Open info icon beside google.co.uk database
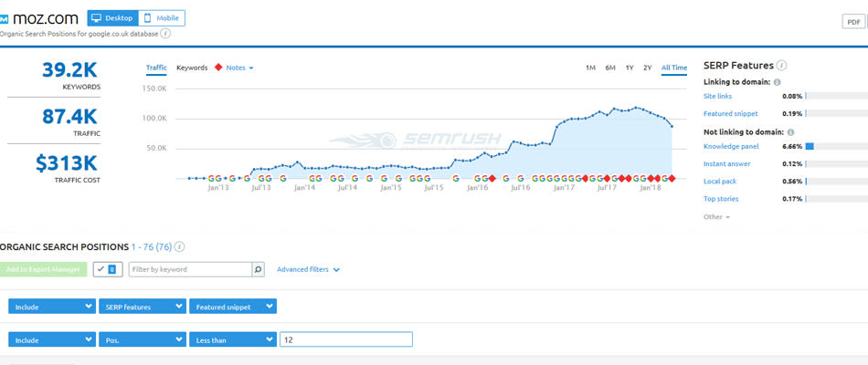Image resolution: width=868 pixels, height=365 pixels. pyautogui.click(x=165, y=33)
